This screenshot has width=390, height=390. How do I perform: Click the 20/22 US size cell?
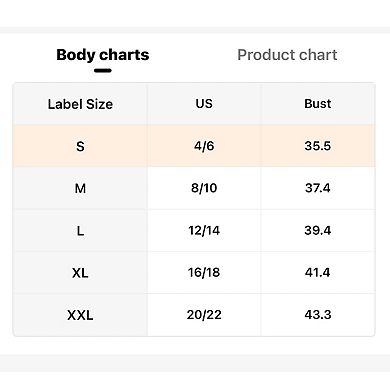[204, 315]
